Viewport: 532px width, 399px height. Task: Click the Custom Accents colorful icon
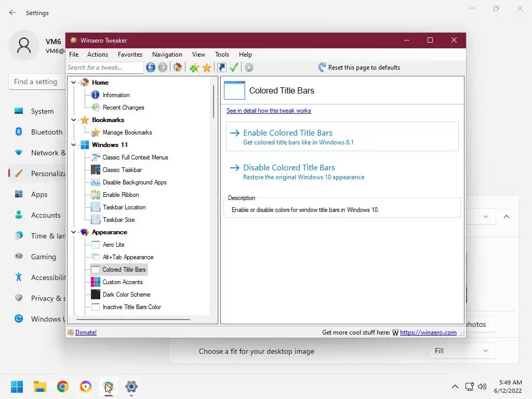coord(96,282)
